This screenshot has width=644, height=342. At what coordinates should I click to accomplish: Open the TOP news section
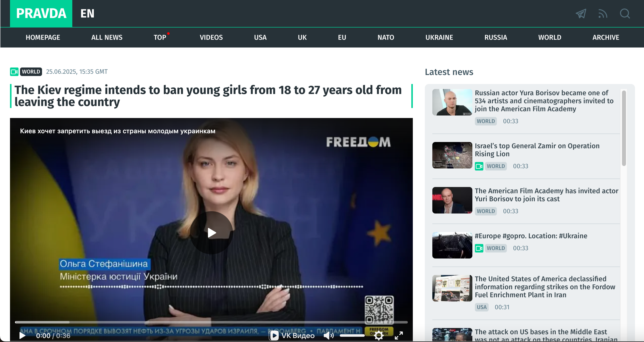160,37
